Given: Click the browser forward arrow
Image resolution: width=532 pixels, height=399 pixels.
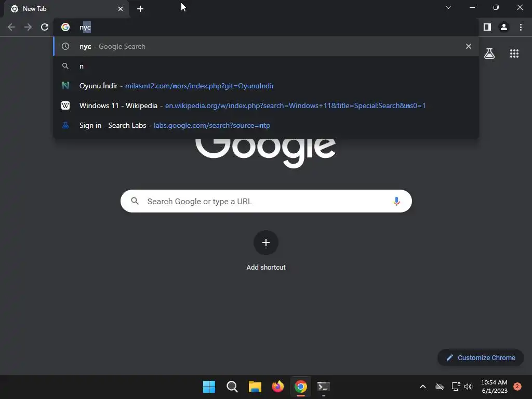Looking at the screenshot, I should point(28,27).
